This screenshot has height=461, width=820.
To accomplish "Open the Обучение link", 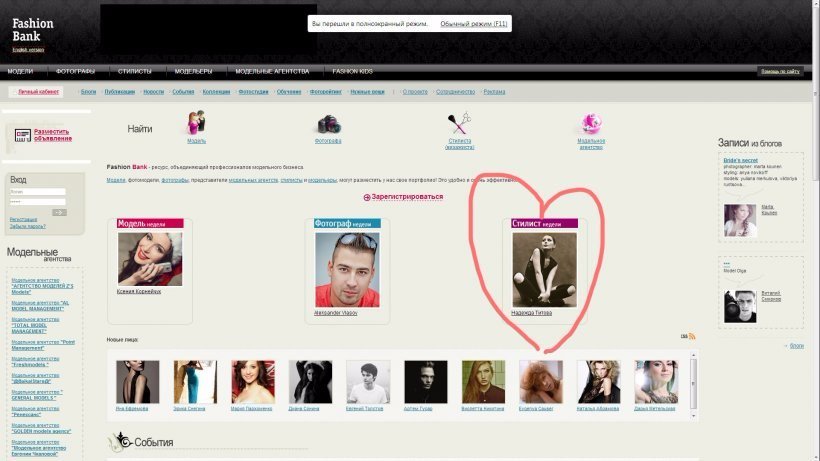I will click(289, 91).
